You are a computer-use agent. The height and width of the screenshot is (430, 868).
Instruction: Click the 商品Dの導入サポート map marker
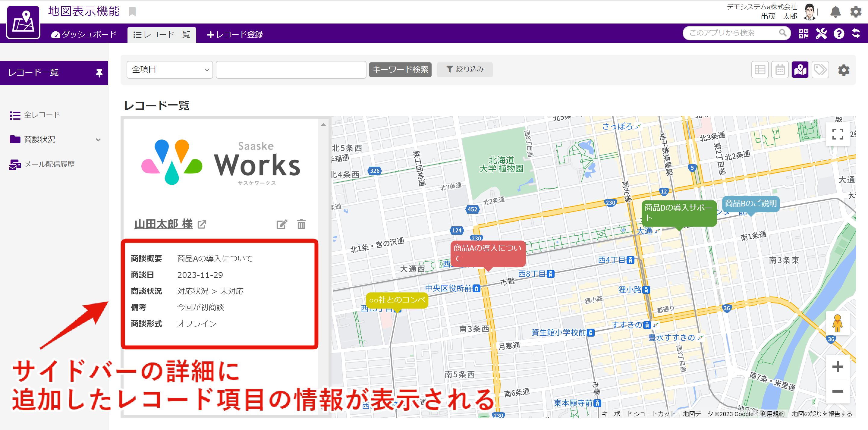679,213
